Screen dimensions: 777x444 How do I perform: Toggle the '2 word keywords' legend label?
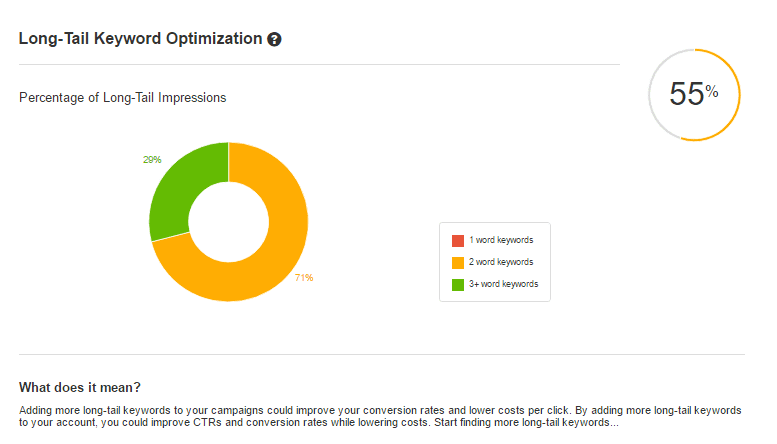[x=501, y=262]
